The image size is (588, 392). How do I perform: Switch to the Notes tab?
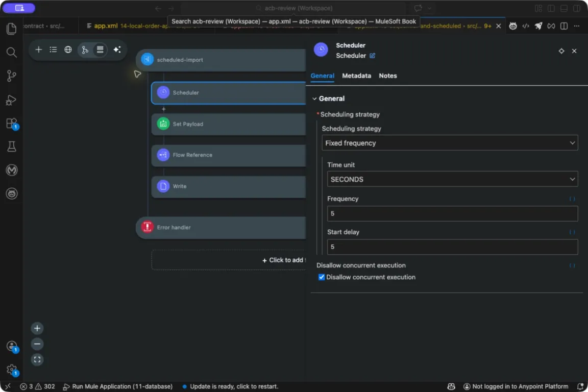388,76
